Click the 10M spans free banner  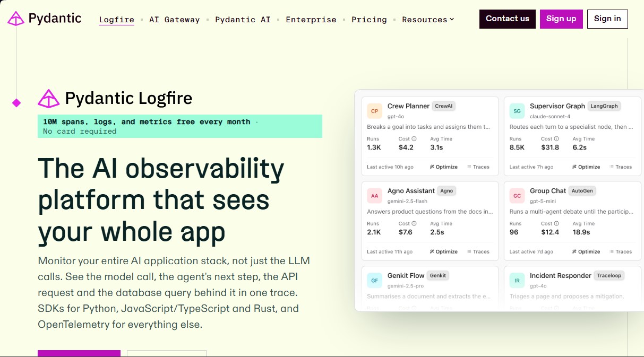180,126
